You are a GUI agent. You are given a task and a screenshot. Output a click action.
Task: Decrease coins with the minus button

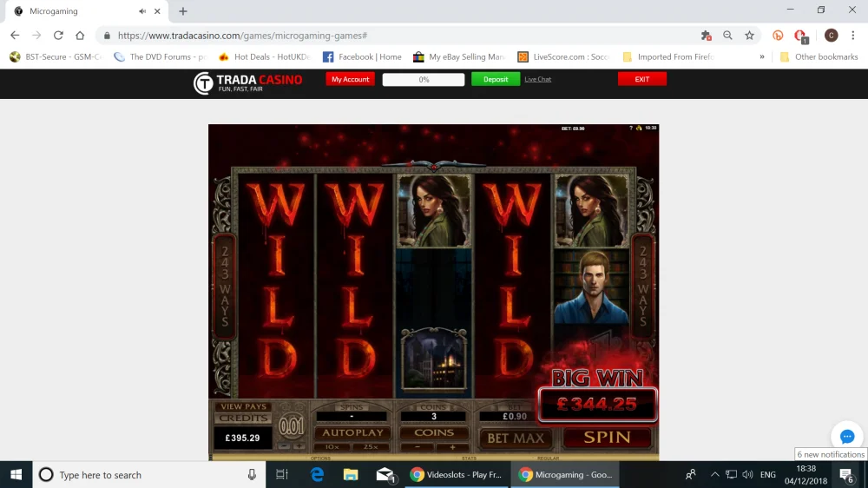click(x=417, y=447)
